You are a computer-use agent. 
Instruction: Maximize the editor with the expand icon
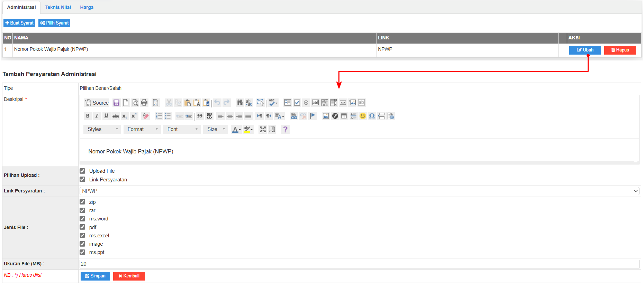pyautogui.click(x=263, y=129)
